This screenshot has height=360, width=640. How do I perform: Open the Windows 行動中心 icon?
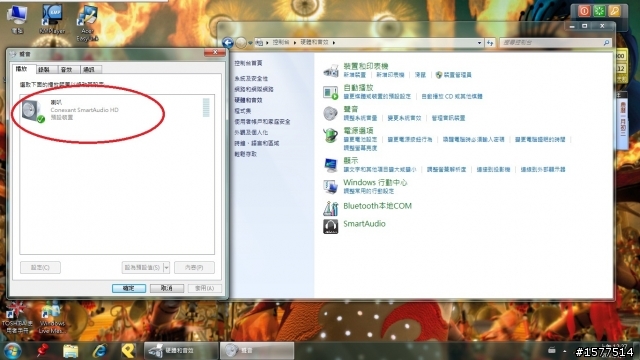click(331, 187)
